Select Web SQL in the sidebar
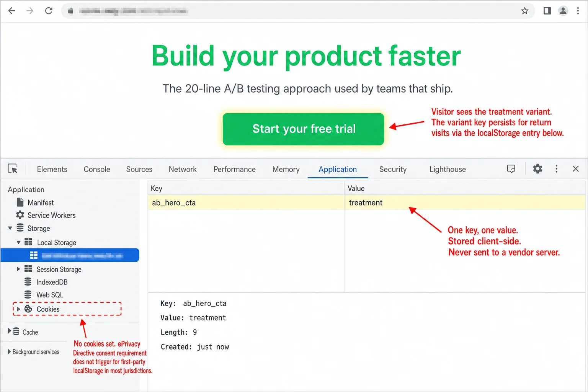 coord(50,295)
